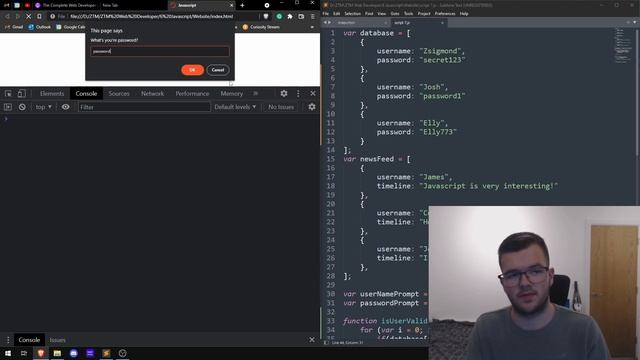Viewport: 640px width, 360px height.
Task: Open the Outlook bookmark
Action: (40, 27)
